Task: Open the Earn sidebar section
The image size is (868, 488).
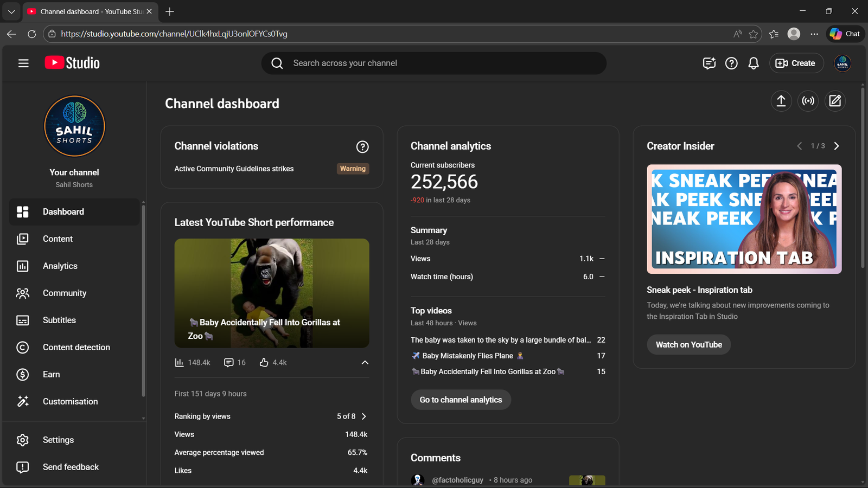Action: [52, 374]
